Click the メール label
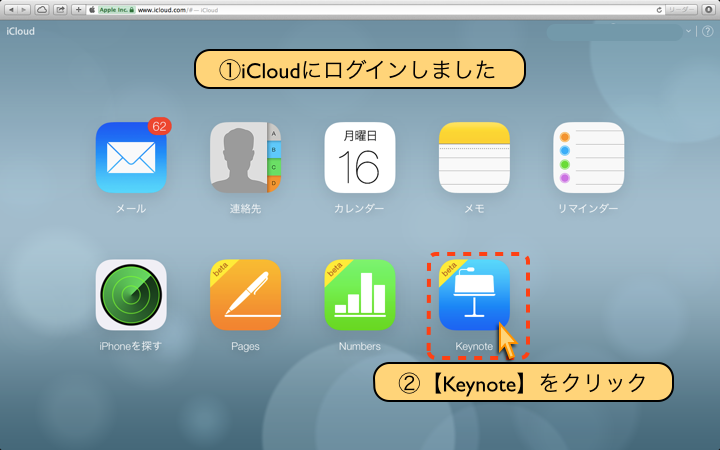 pos(131,208)
